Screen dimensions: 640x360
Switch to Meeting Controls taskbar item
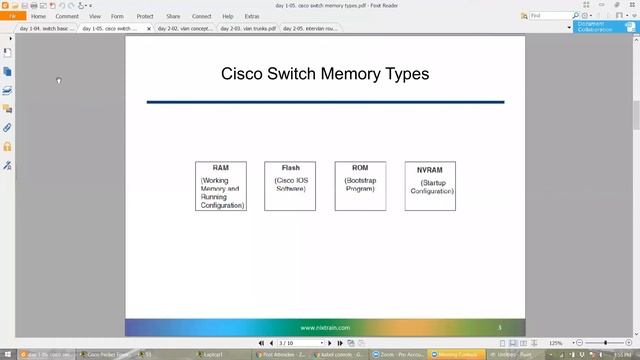tap(457, 355)
